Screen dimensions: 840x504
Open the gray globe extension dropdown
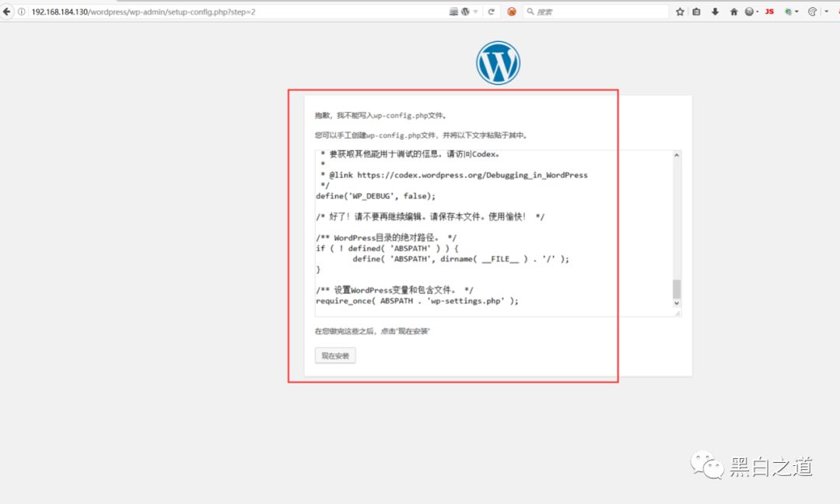click(751, 12)
